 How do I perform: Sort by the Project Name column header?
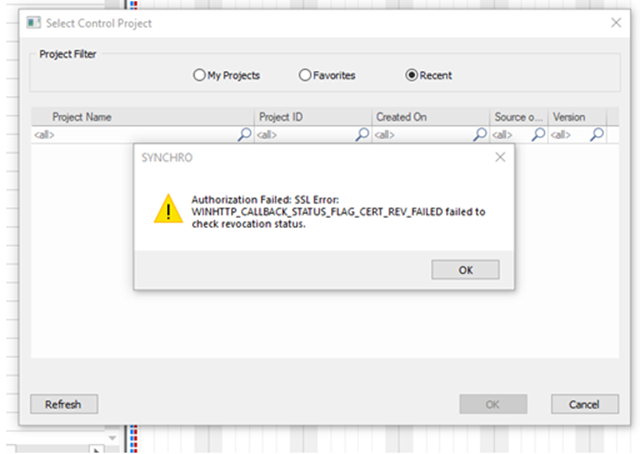[x=143, y=117]
